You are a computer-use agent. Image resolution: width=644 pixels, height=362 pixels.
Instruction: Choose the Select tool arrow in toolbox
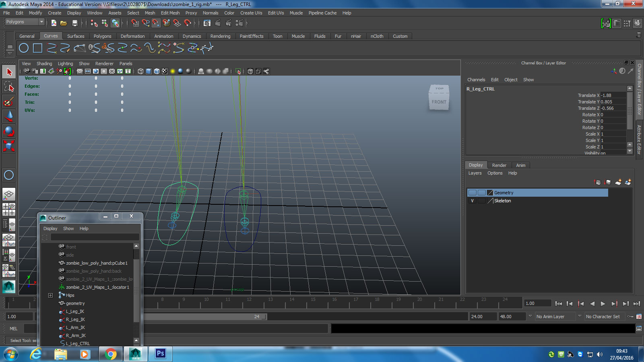coord(9,72)
